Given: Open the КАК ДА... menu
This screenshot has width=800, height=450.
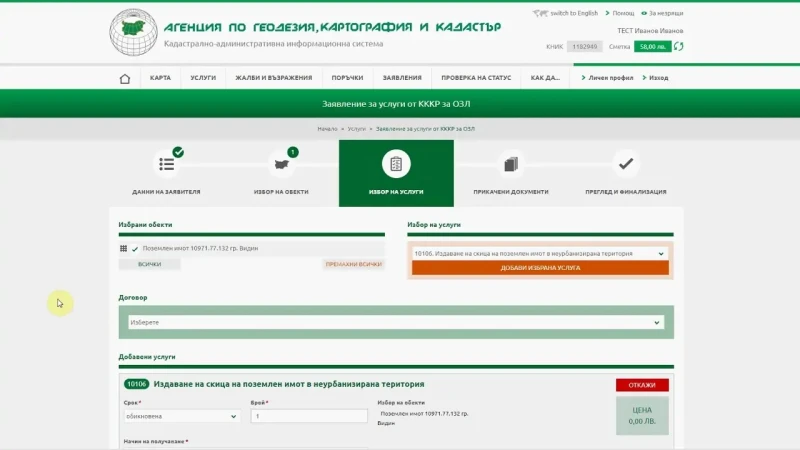Looking at the screenshot, I should tap(545, 78).
